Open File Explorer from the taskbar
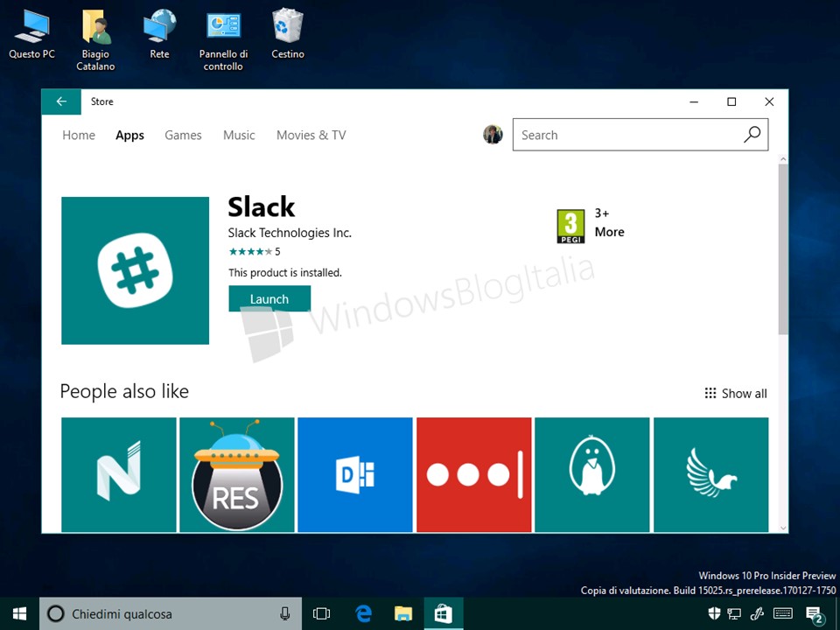The width and height of the screenshot is (840, 630). (x=403, y=614)
